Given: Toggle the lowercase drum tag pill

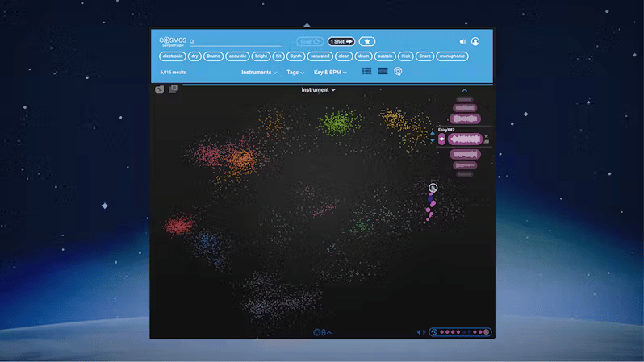Looking at the screenshot, I should click(x=363, y=56).
